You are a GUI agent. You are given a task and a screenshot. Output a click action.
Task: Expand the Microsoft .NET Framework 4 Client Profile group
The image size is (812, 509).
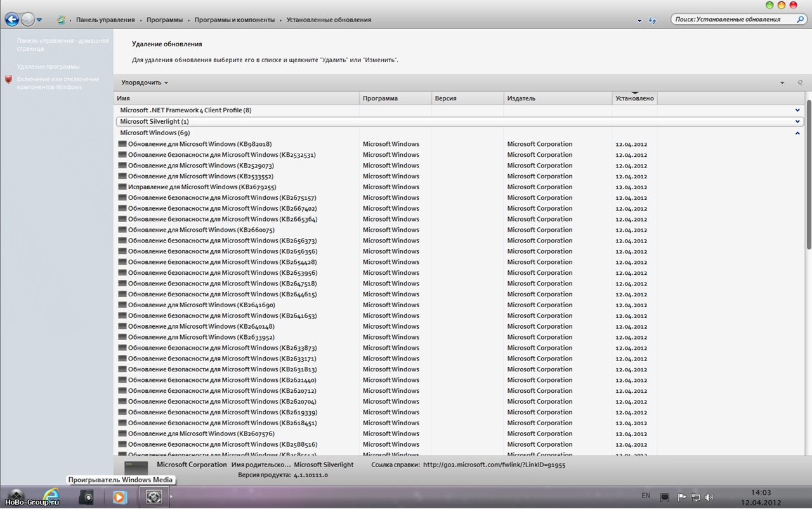click(797, 110)
